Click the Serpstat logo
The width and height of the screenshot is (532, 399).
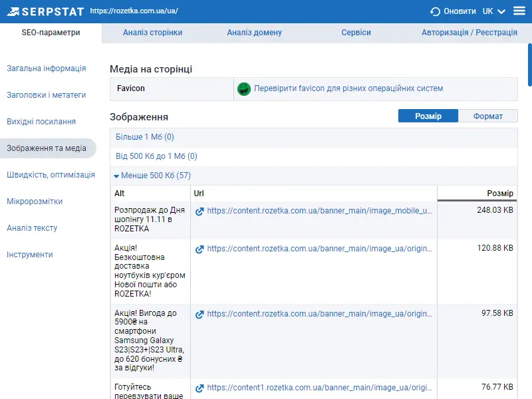click(x=45, y=11)
